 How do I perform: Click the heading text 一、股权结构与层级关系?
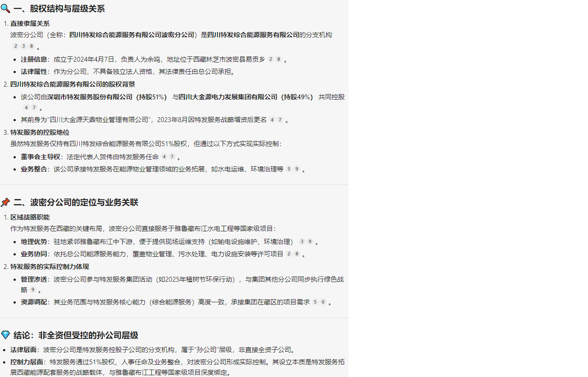pos(59,8)
